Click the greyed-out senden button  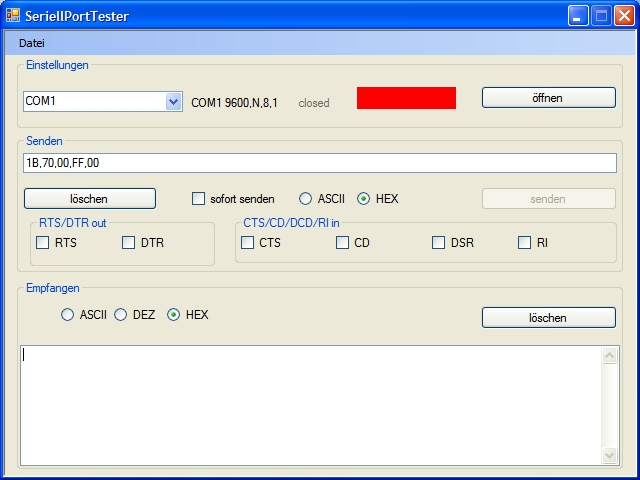click(549, 199)
